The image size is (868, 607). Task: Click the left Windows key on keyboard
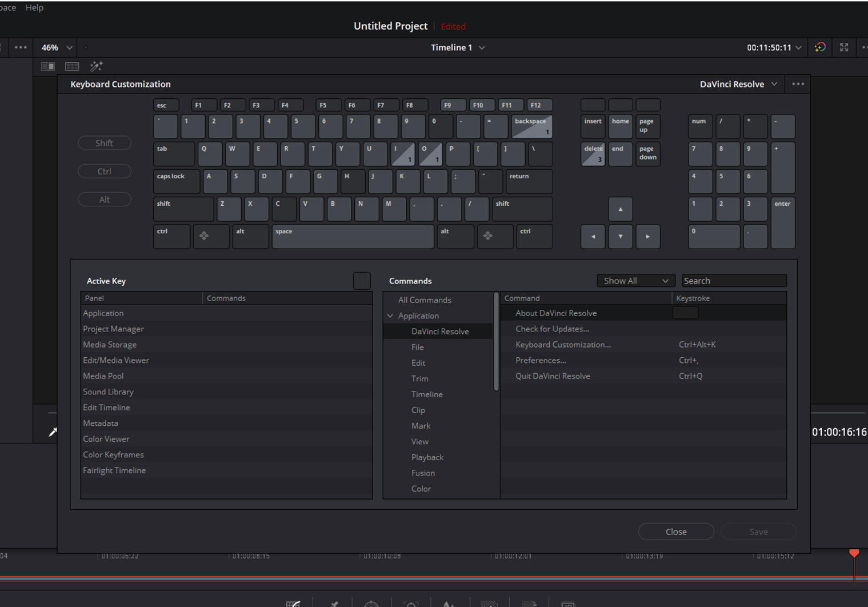point(211,237)
